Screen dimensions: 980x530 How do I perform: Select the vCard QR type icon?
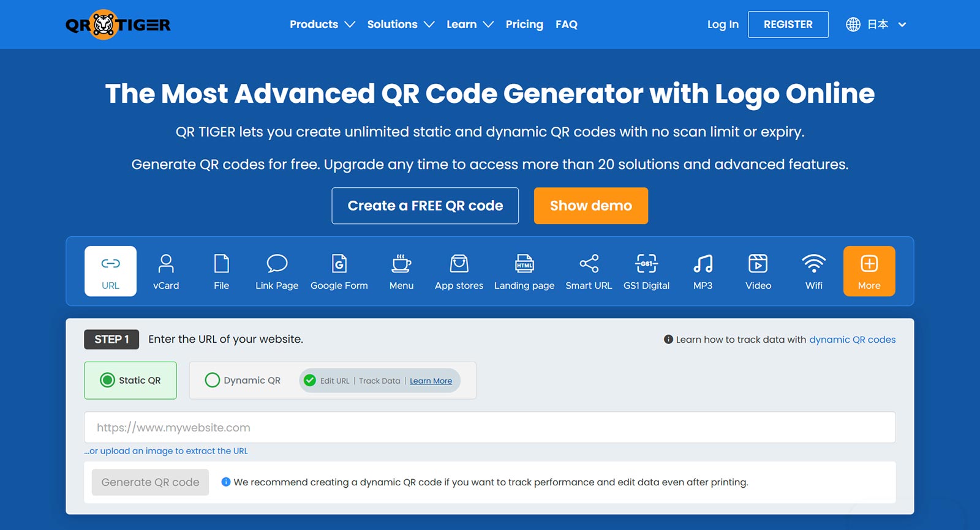click(x=166, y=264)
